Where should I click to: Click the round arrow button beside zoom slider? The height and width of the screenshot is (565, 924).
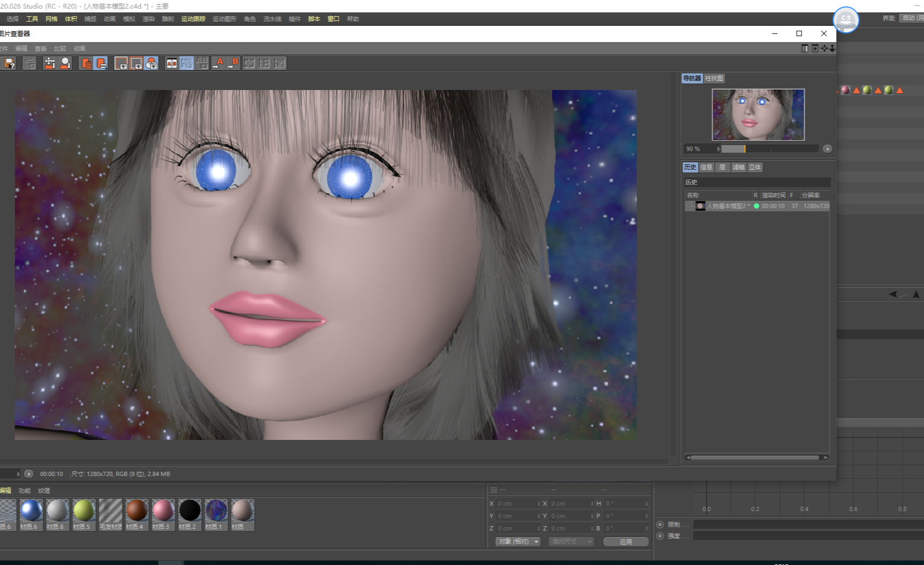[x=827, y=149]
